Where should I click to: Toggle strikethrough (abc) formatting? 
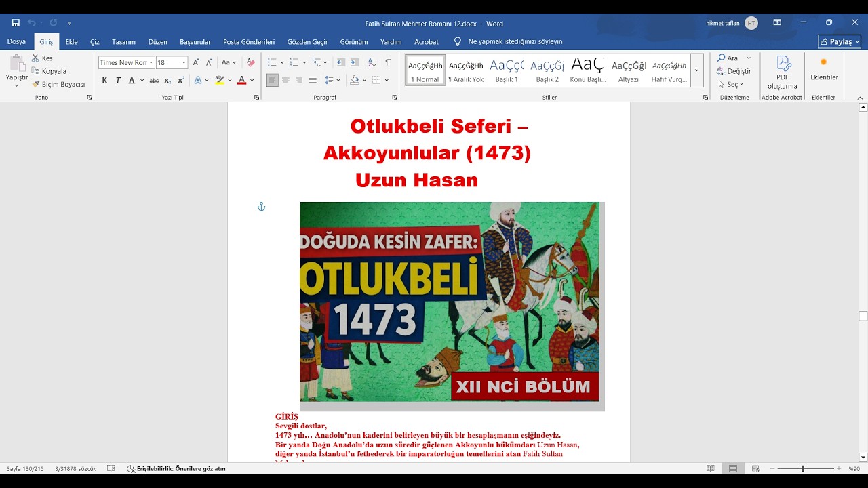click(x=154, y=80)
